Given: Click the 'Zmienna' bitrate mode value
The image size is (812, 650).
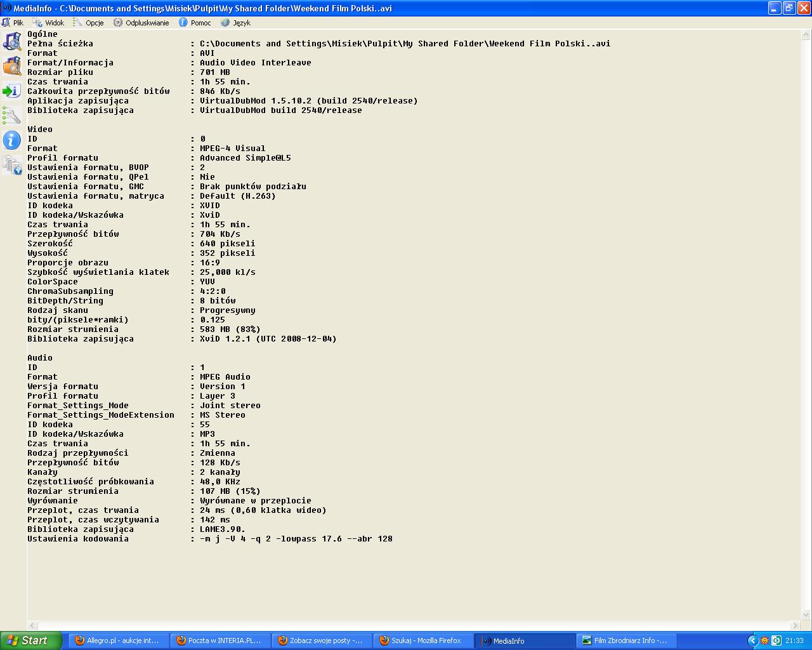Looking at the screenshot, I should (218, 453).
